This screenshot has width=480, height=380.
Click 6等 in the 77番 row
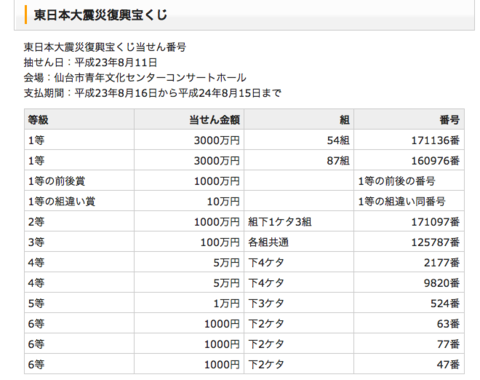pos(36,344)
